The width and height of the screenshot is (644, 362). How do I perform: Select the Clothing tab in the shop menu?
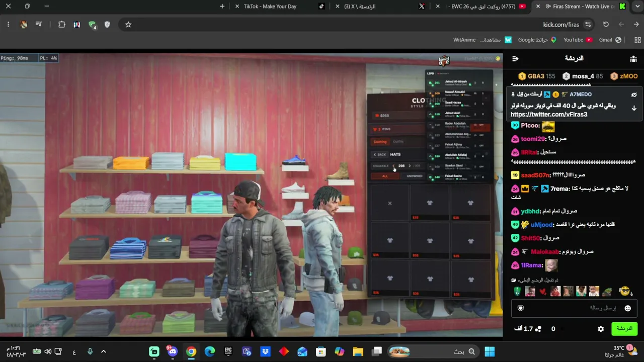tap(380, 142)
